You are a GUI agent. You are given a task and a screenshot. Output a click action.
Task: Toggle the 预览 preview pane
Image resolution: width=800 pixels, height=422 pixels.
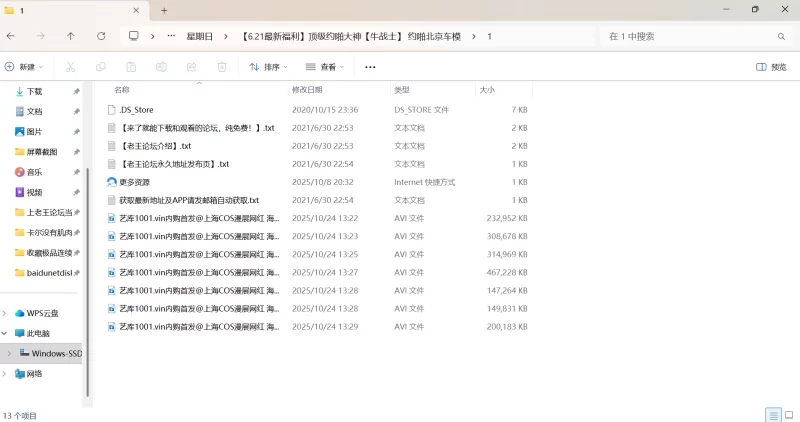click(770, 67)
